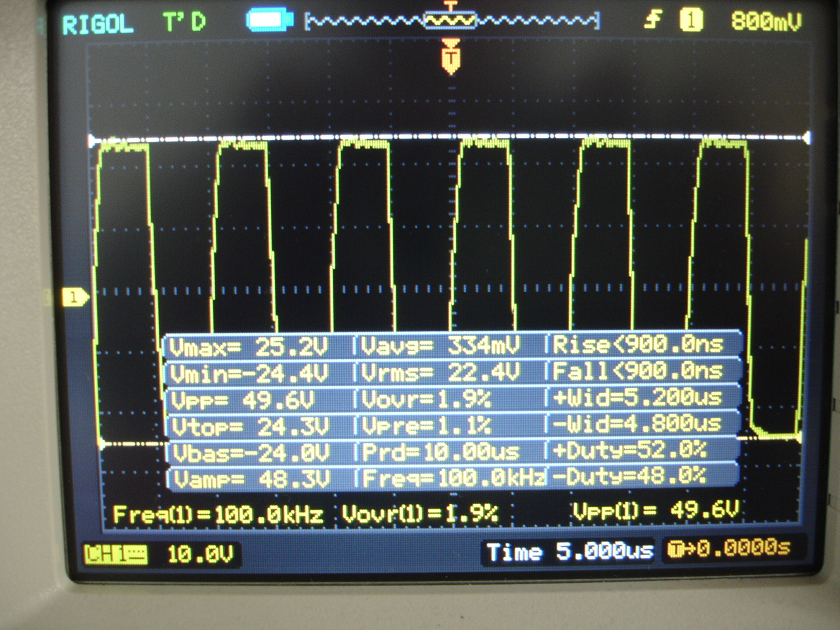Click the Vpp(1)= 49.6V bottom readout
This screenshot has height=630, width=840.
point(656,511)
